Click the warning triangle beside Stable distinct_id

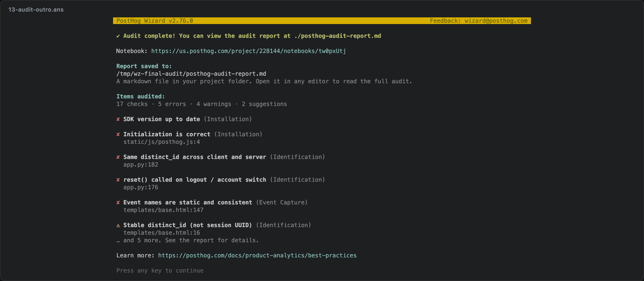pos(118,226)
